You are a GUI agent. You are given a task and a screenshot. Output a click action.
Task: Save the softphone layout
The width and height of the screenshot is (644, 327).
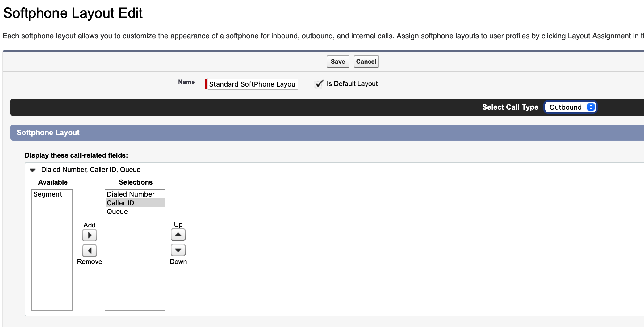(x=338, y=62)
